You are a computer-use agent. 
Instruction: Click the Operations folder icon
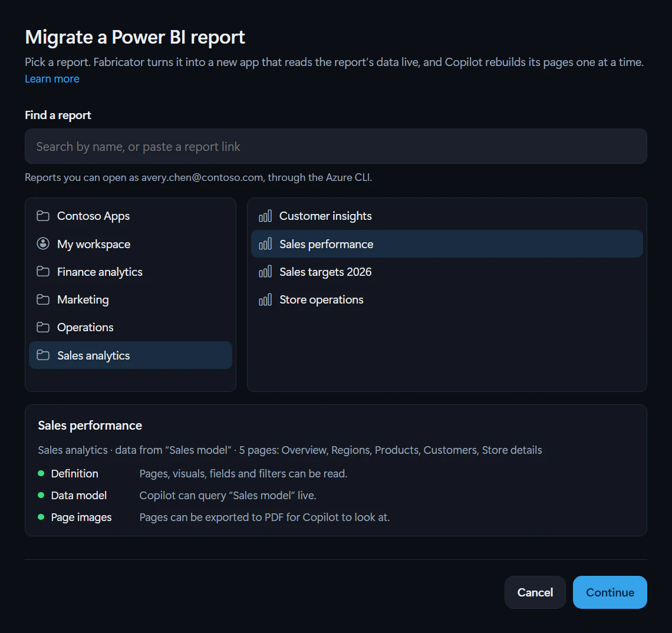click(x=43, y=328)
